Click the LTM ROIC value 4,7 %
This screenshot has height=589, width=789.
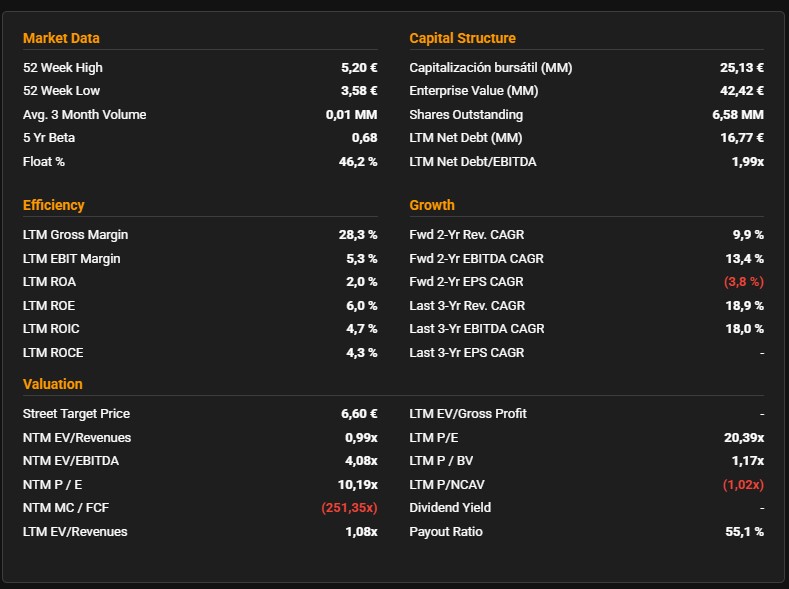point(361,329)
